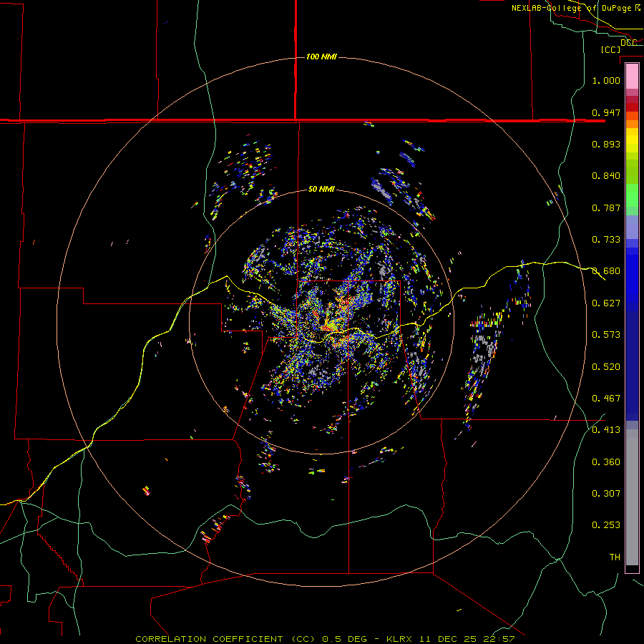Click the 0.467 scale value
This screenshot has height=644, width=644.
pyautogui.click(x=606, y=399)
